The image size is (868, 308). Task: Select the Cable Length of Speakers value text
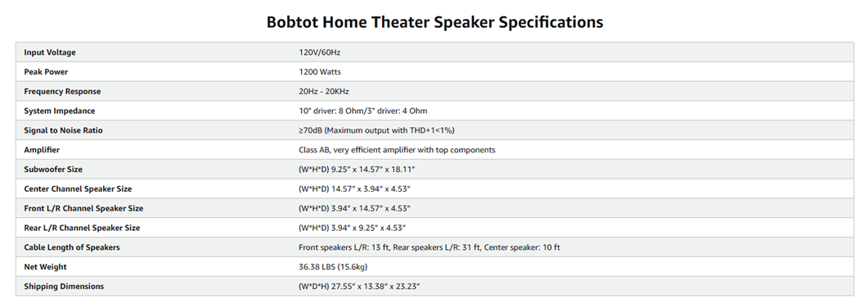(429, 247)
